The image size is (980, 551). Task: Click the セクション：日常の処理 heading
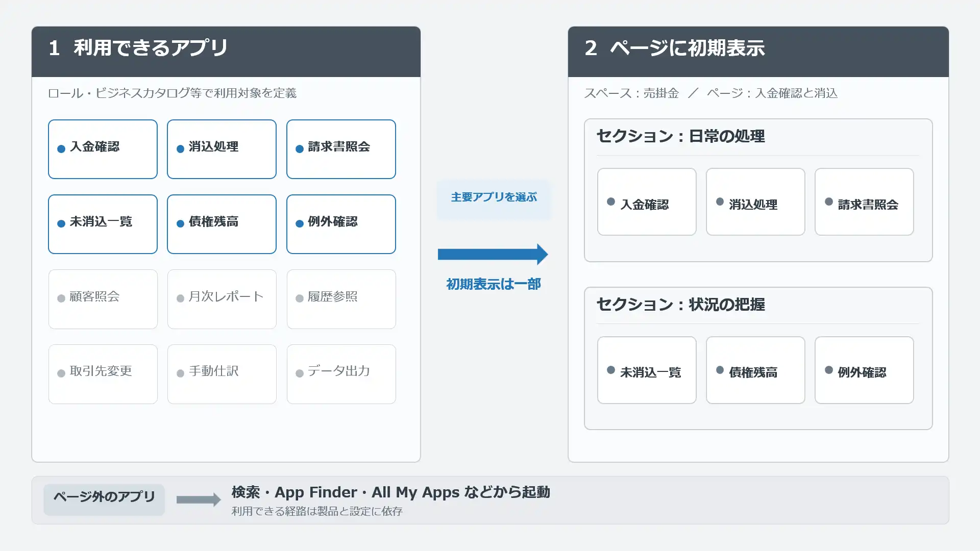[x=680, y=136]
